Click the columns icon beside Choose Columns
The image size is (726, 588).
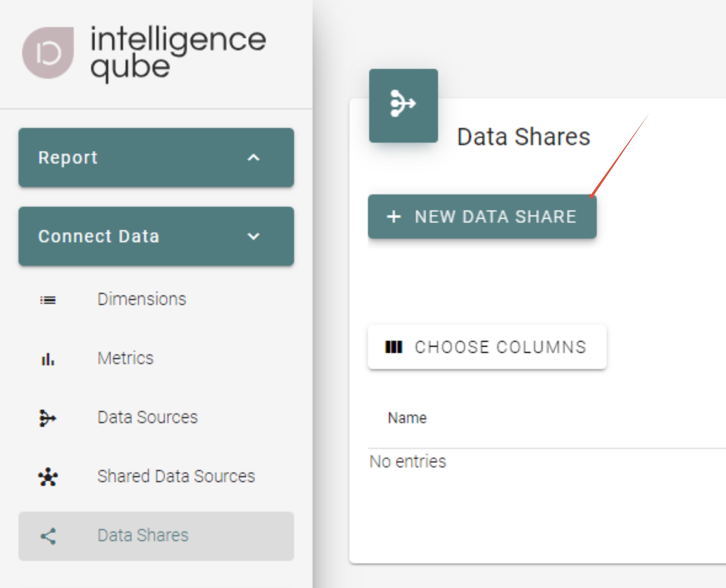tap(393, 347)
